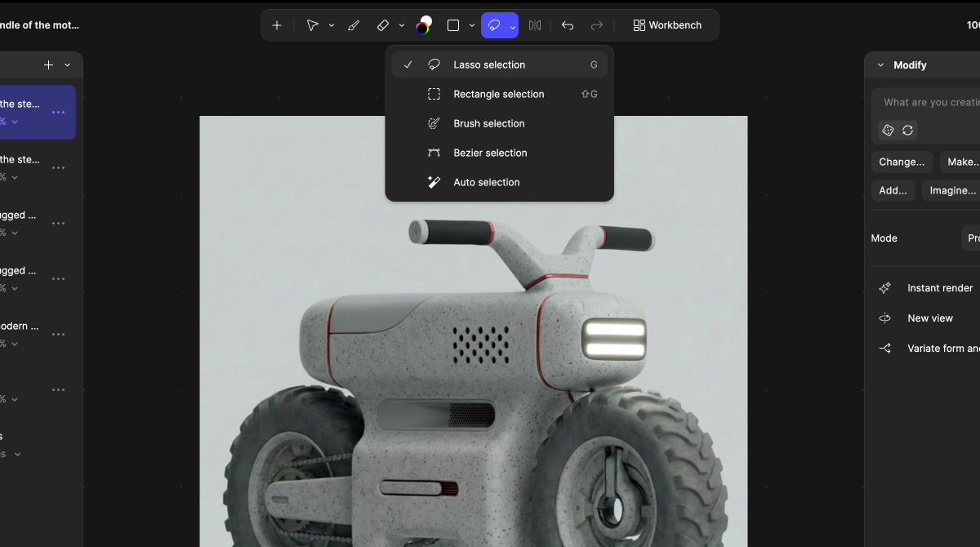Image resolution: width=980 pixels, height=547 pixels.
Task: Choose Lasso selection from the menu
Action: point(500,64)
